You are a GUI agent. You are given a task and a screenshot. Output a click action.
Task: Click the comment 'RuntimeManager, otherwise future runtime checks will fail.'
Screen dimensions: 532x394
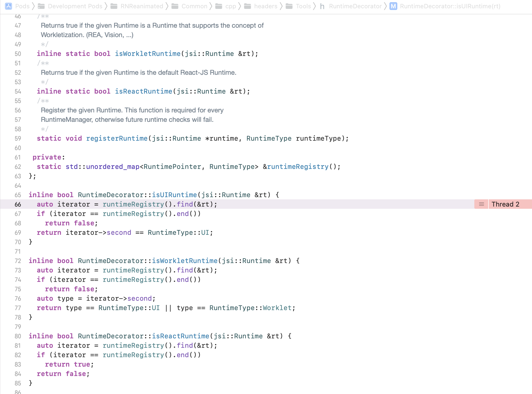127,120
